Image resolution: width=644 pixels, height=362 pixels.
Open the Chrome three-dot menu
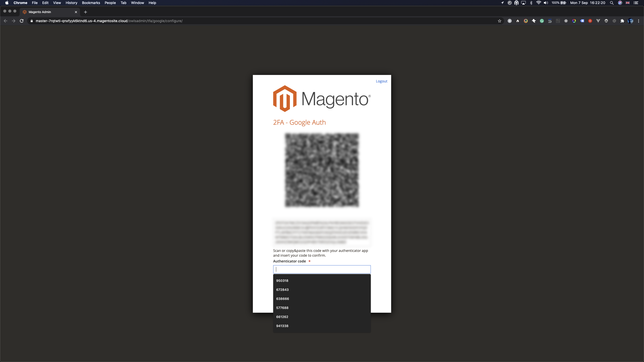pos(638,21)
